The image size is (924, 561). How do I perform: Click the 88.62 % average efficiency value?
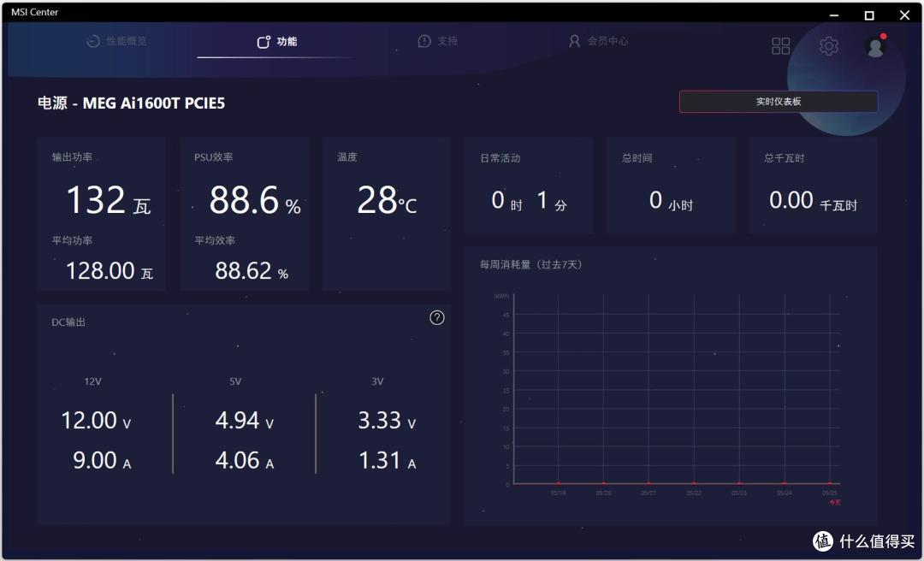coord(252,271)
